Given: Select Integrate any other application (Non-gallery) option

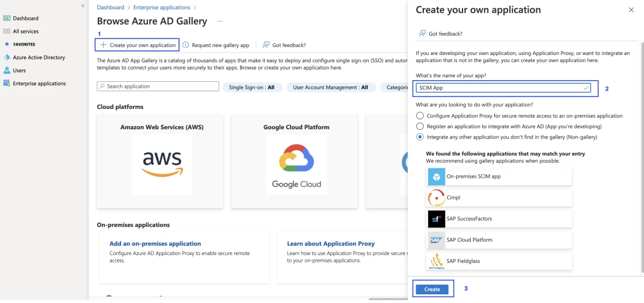Looking at the screenshot, I should tap(420, 137).
